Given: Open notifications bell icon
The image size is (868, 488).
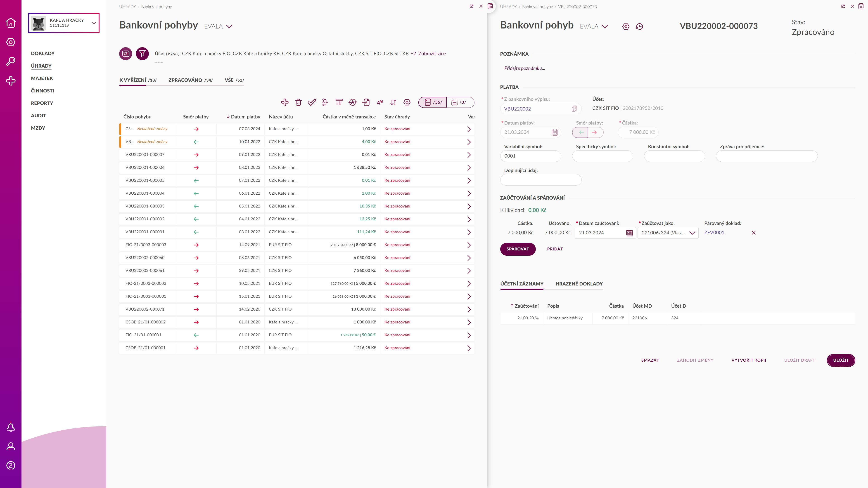Looking at the screenshot, I should [11, 427].
